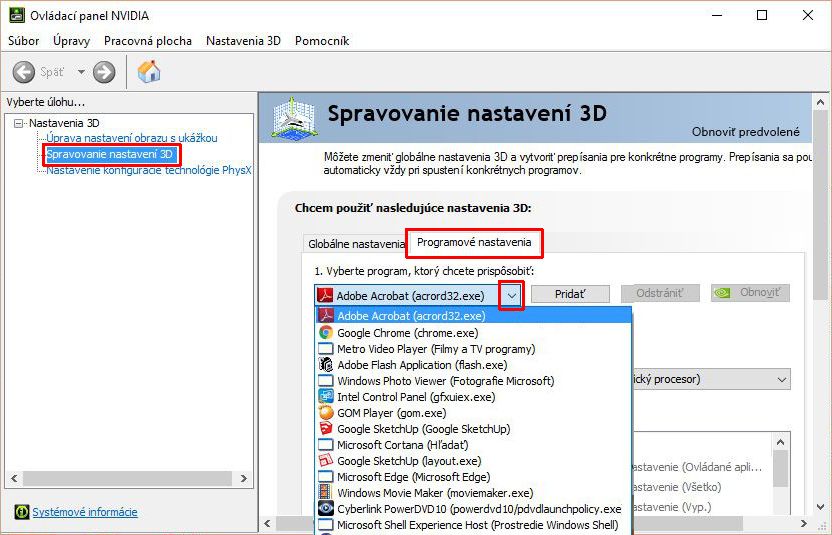The height and width of the screenshot is (535, 832).
Task: Click the Google Chrome icon in list
Action: click(x=326, y=333)
